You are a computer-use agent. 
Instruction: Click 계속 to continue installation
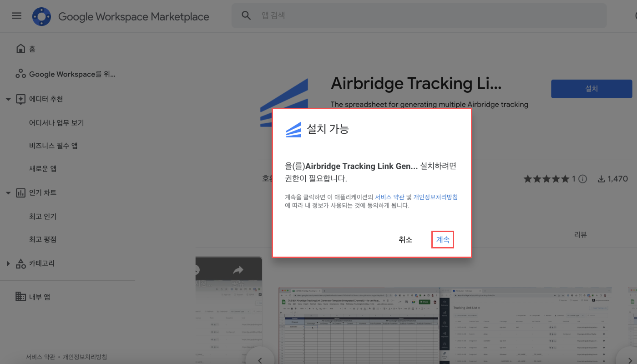[x=443, y=240]
